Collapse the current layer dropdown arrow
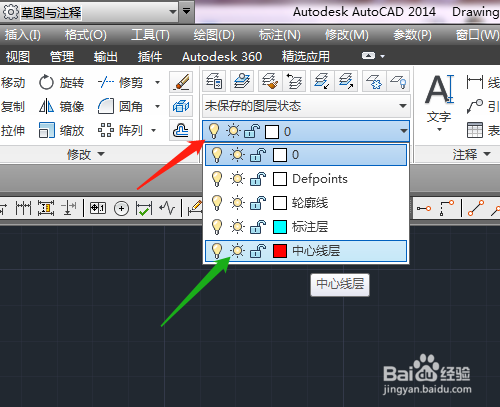Image resolution: width=500 pixels, height=407 pixels. click(404, 131)
